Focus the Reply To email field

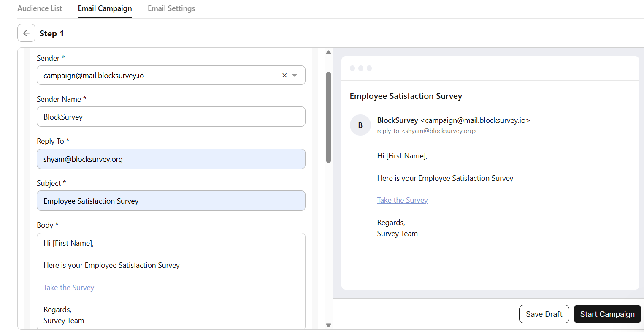[171, 159]
